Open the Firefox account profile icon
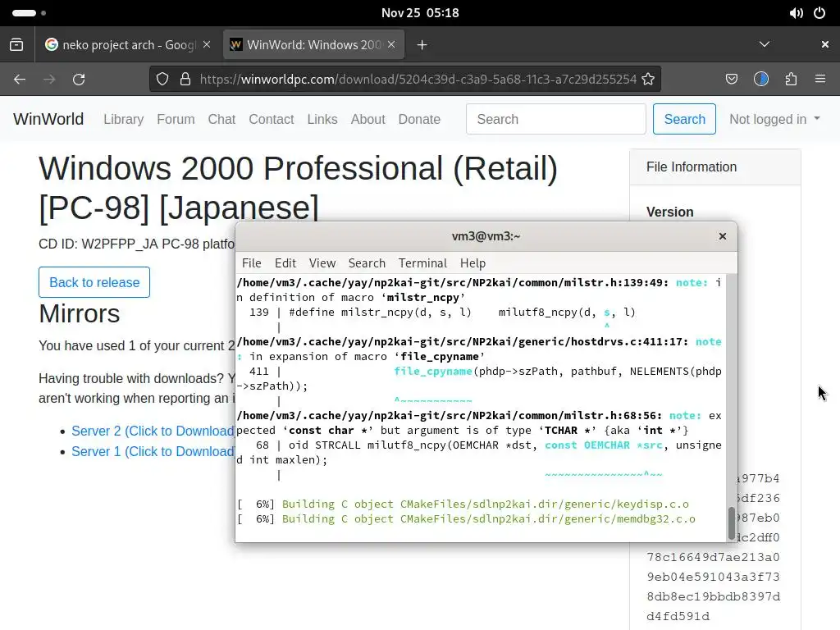 click(x=761, y=80)
